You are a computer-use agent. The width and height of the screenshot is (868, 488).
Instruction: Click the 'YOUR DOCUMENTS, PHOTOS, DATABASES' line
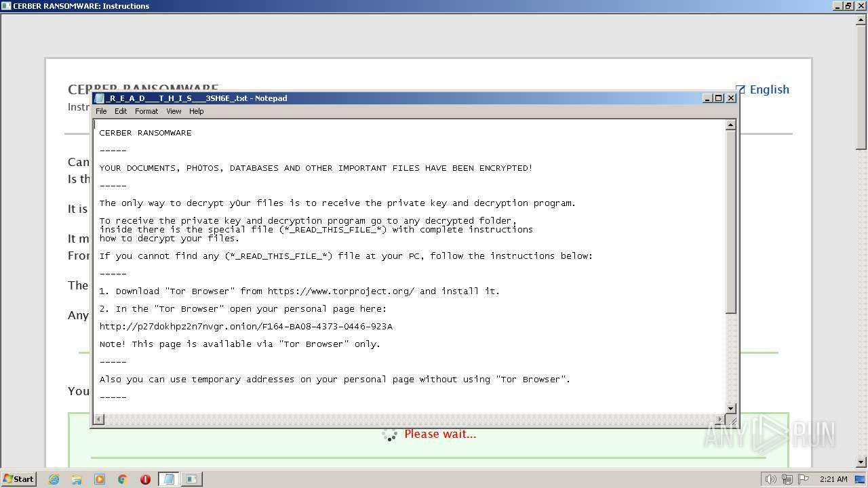(x=316, y=168)
